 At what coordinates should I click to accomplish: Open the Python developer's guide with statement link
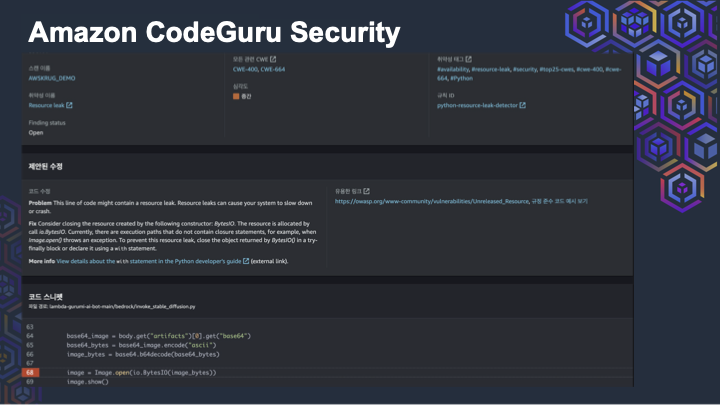pos(149,261)
